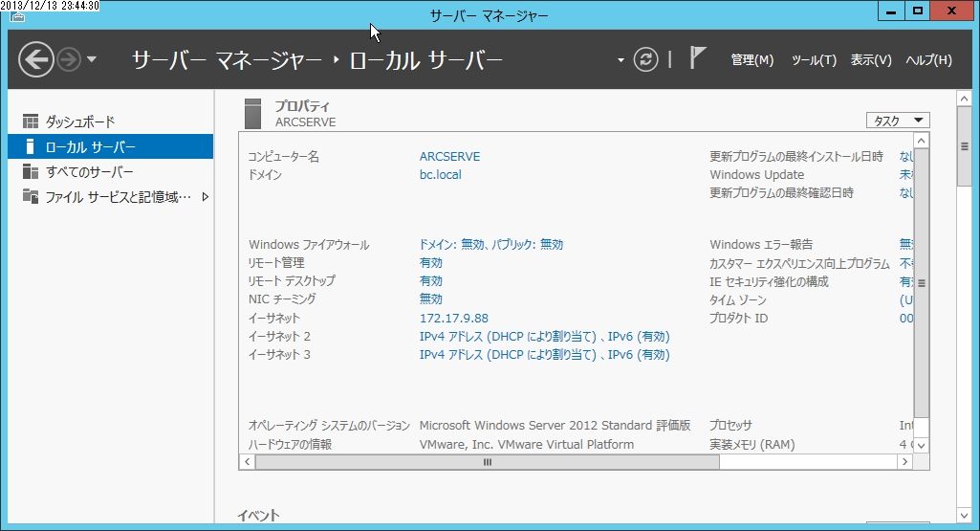Click the Windows エラー報告 label

click(761, 245)
